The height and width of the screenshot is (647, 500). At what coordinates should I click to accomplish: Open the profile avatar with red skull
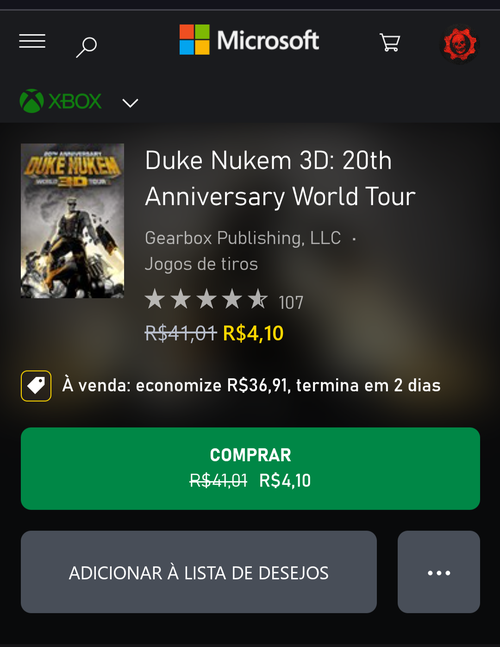[x=460, y=44]
